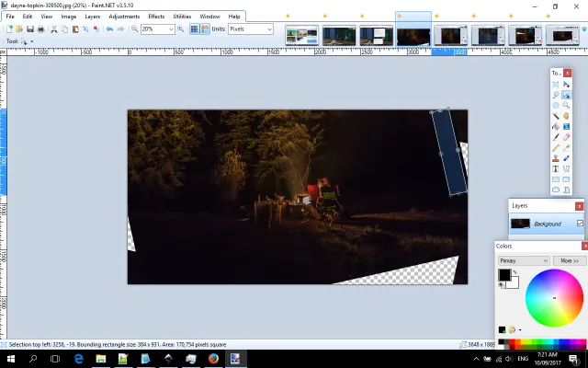Click the Undo arrow in toolbar
This screenshot has width=588, height=368.
click(109, 29)
